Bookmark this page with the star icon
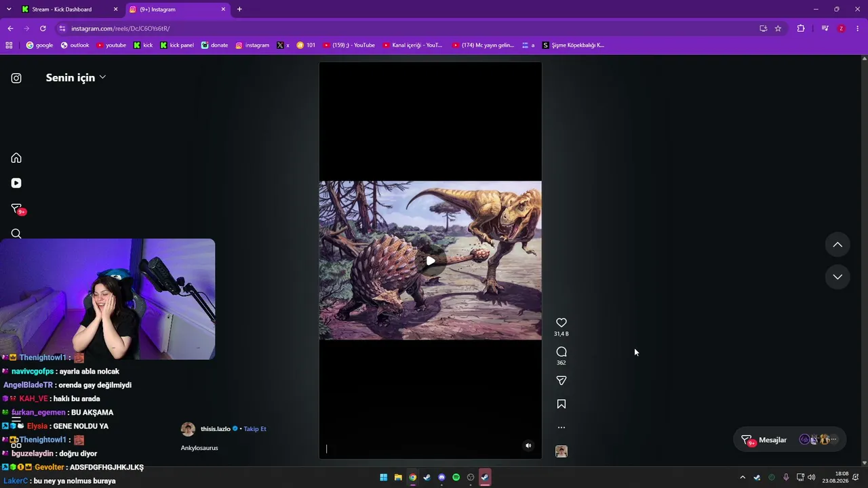Screen dimensions: 868x488 tap(778, 28)
